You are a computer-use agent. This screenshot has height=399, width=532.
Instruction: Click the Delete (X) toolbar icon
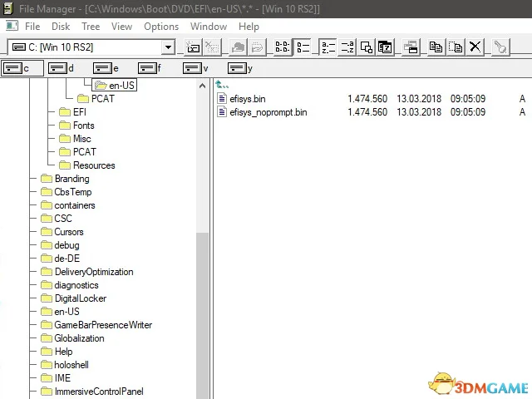(x=475, y=47)
